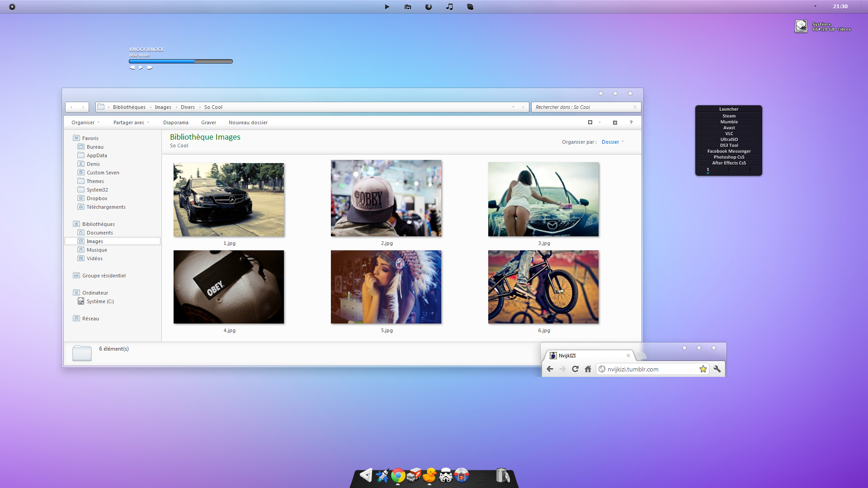This screenshot has width=868, height=488.
Task: Open AppData in the sidebar
Action: pos(97,155)
